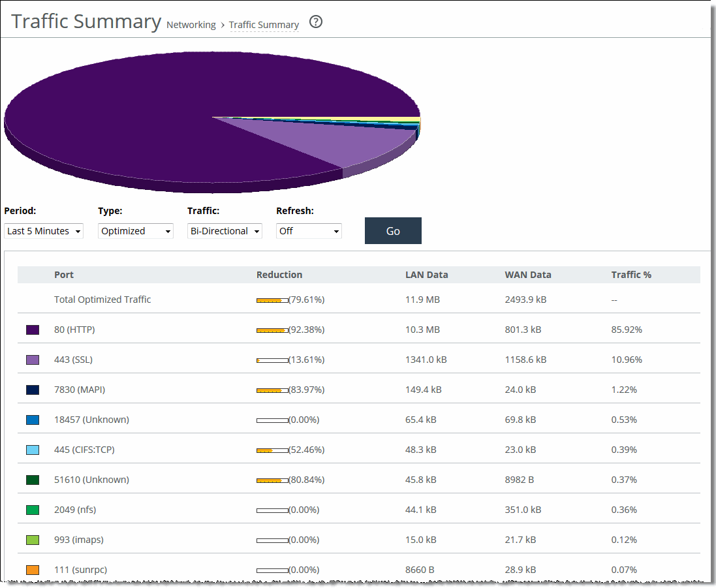Click the 445 (CIFS:TCP) light blue swatch
The image size is (716, 588).
31,450
